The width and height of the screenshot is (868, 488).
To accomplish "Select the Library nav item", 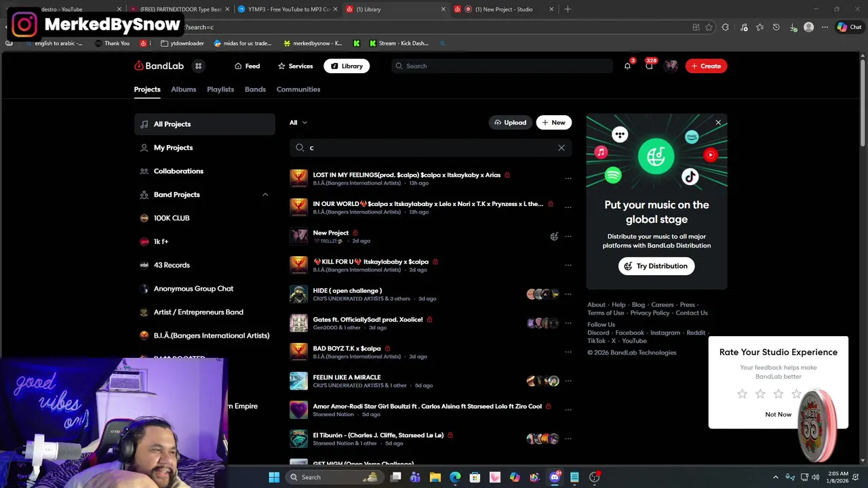I will [x=347, y=66].
